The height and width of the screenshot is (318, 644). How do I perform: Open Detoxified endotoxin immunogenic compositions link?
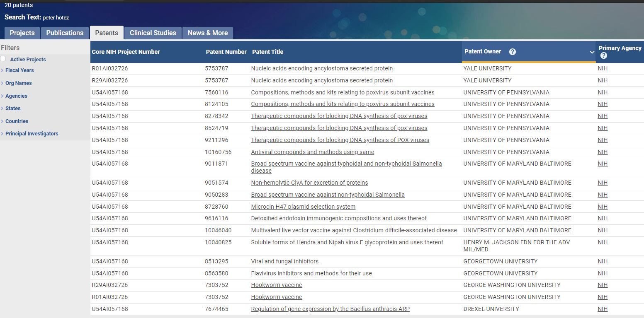click(x=339, y=218)
